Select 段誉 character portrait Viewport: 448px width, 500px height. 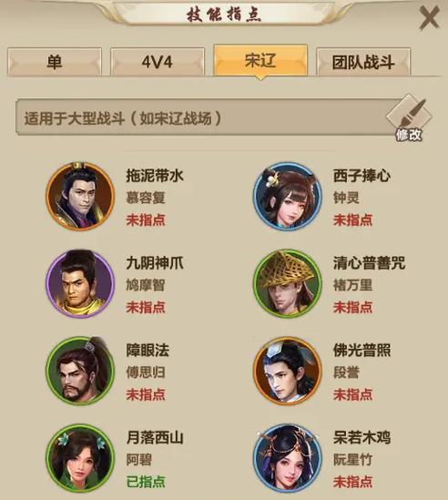[x=288, y=371]
